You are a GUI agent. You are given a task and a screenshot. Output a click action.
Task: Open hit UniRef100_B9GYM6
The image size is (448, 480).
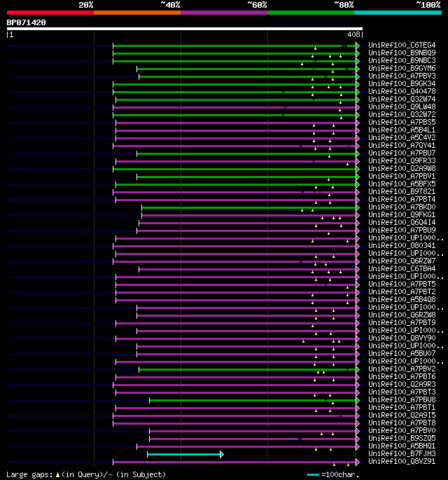(x=402, y=68)
